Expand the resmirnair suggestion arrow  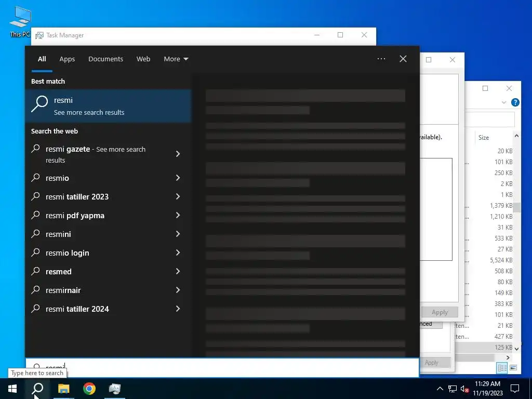point(178,290)
